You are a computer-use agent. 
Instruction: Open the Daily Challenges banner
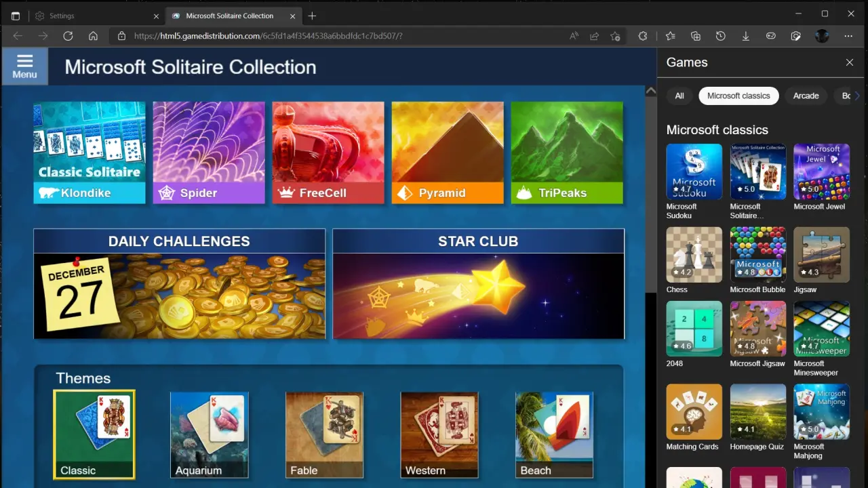179,284
